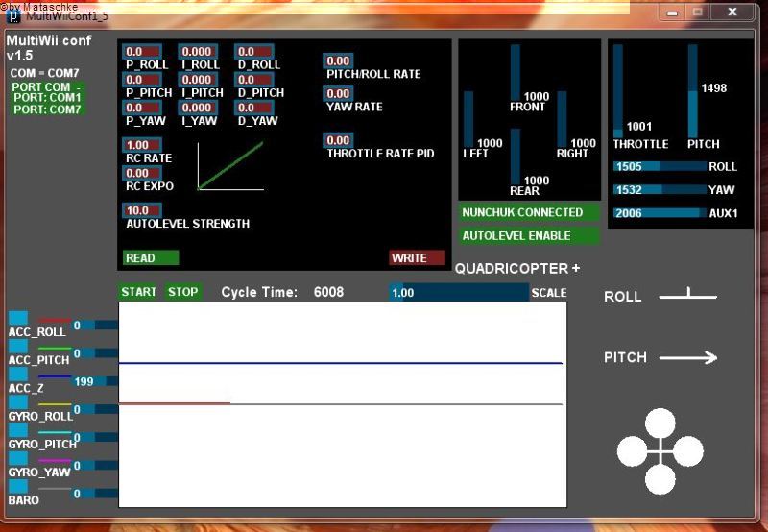Toggle the GYRO_YAW graph visibility square
This screenshot has width=768, height=532.
pyautogui.click(x=18, y=457)
